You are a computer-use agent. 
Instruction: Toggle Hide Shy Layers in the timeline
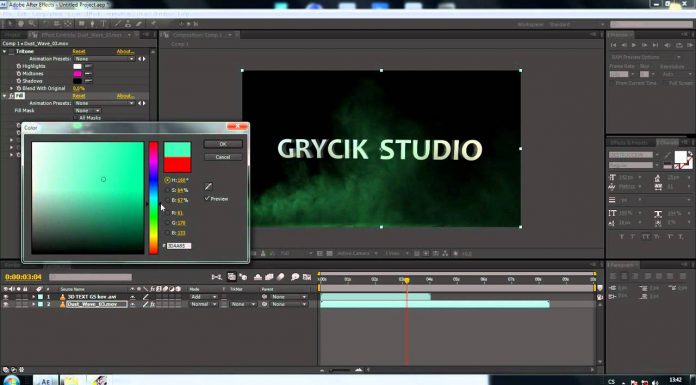pyautogui.click(x=258, y=277)
